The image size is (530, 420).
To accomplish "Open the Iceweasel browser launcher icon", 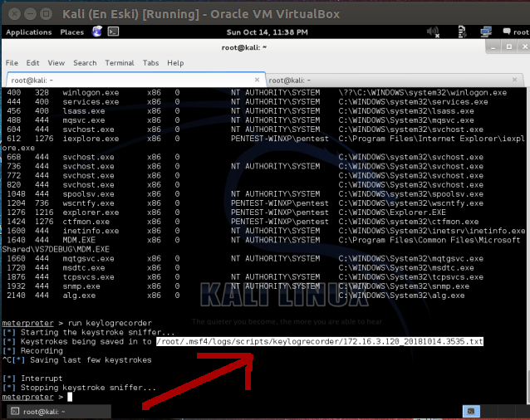I will point(97,32).
